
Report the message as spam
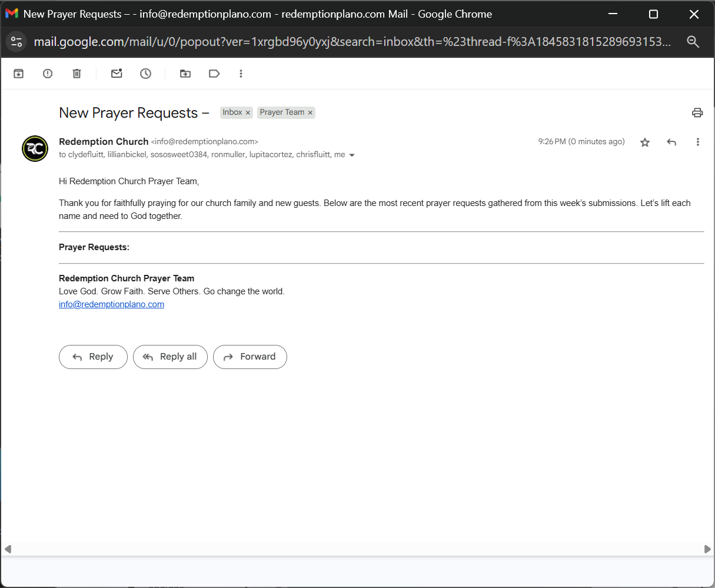coord(48,74)
